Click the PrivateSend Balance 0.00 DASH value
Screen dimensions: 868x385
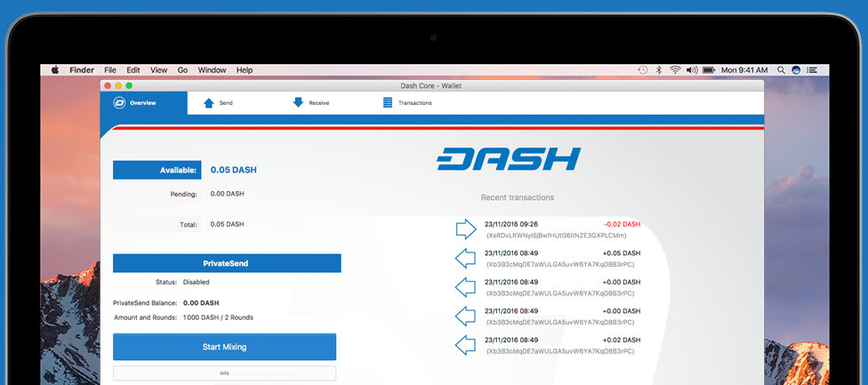[x=201, y=303]
